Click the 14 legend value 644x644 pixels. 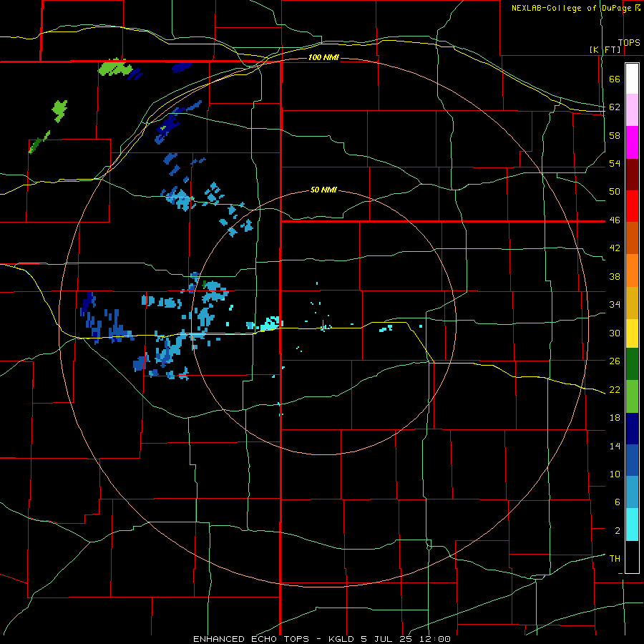coord(615,446)
